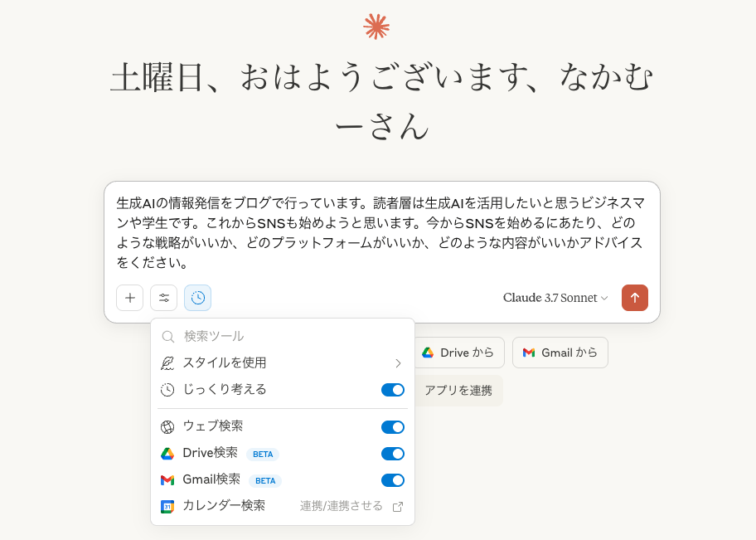The image size is (756, 540).
Task: Disable the ウェブ検索 toggle
Action: [x=393, y=427]
